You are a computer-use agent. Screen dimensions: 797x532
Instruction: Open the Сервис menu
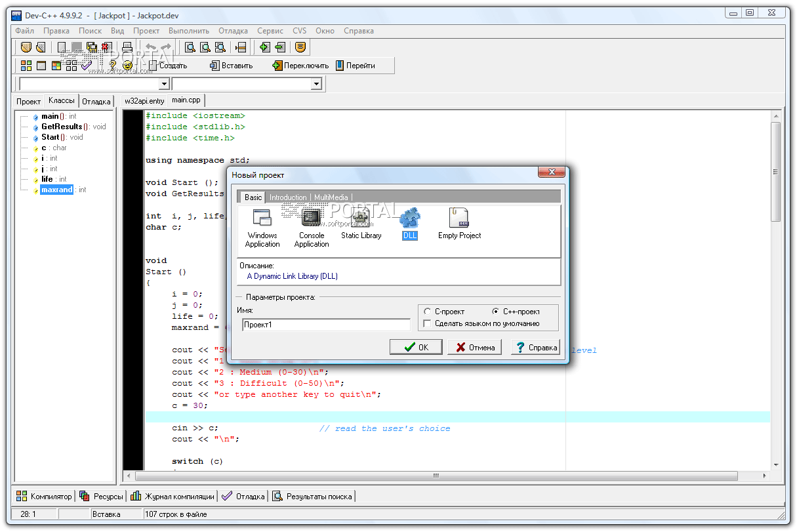270,31
